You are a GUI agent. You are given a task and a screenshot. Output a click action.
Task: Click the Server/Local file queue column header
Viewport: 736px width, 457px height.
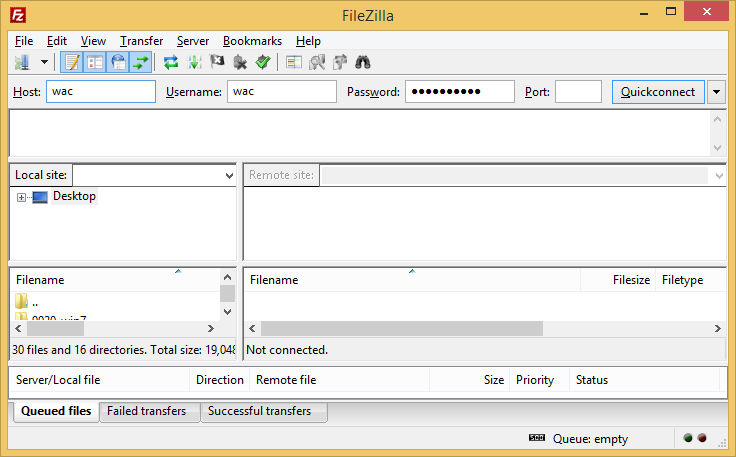(x=100, y=380)
